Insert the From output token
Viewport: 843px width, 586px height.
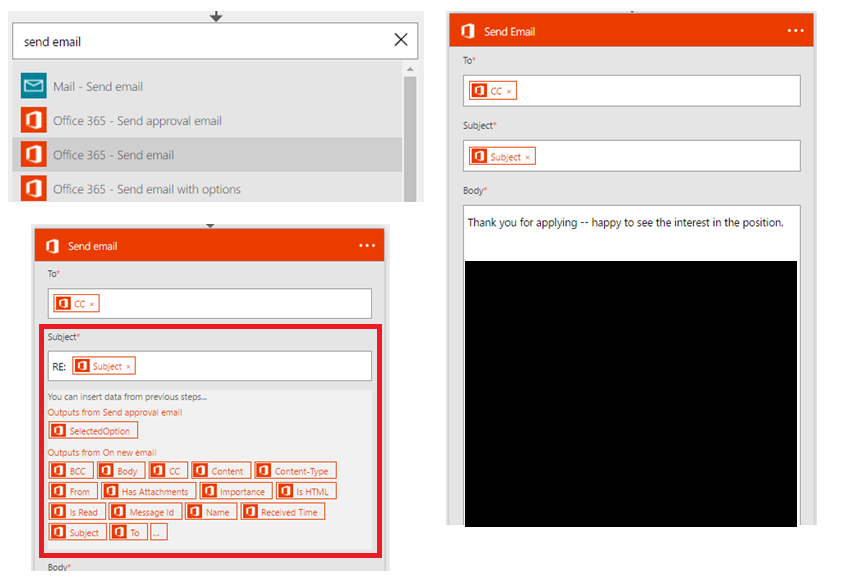[71, 492]
